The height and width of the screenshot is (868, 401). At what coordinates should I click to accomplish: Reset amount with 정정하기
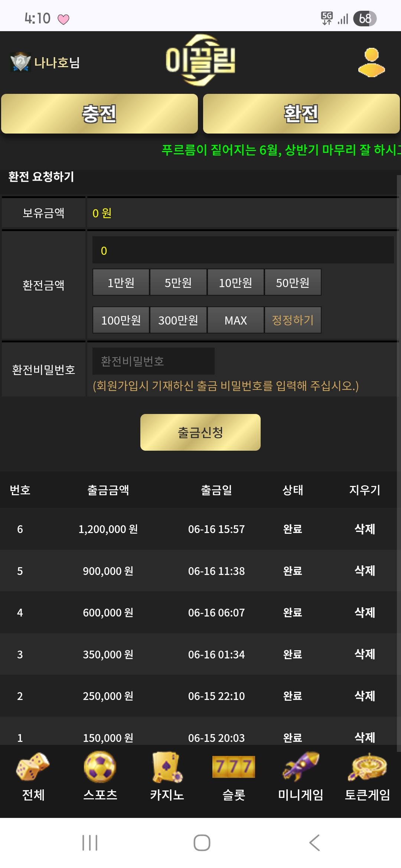coord(293,320)
